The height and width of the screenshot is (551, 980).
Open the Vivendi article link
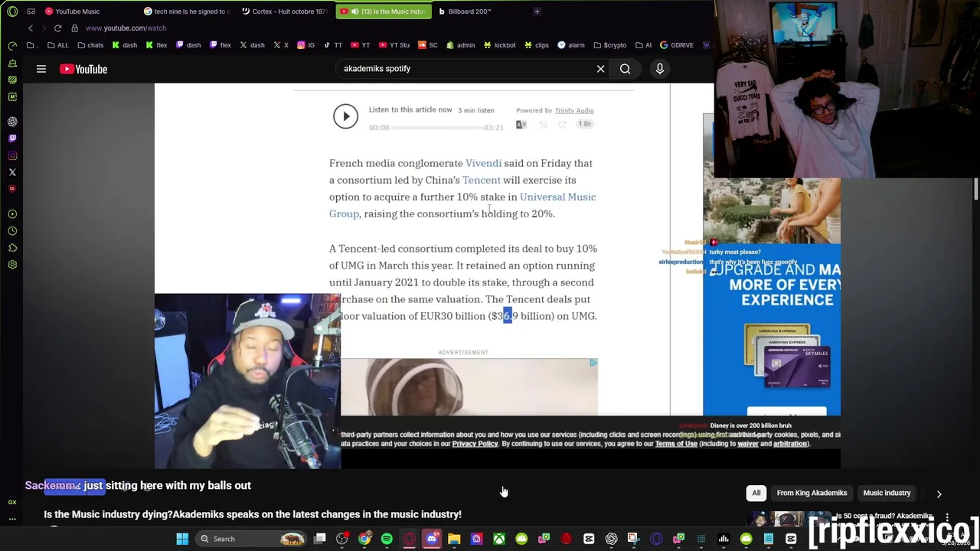point(483,163)
